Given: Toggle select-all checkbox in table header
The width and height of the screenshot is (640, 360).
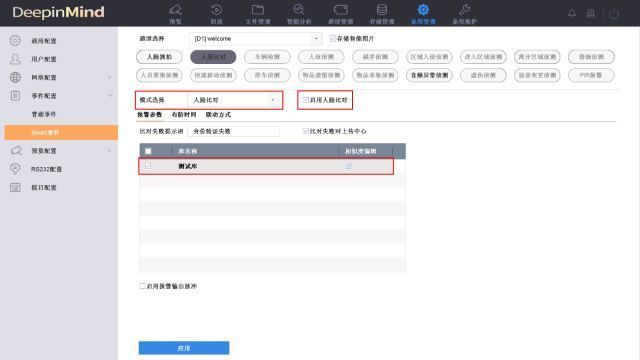Looking at the screenshot, I should [x=148, y=151].
